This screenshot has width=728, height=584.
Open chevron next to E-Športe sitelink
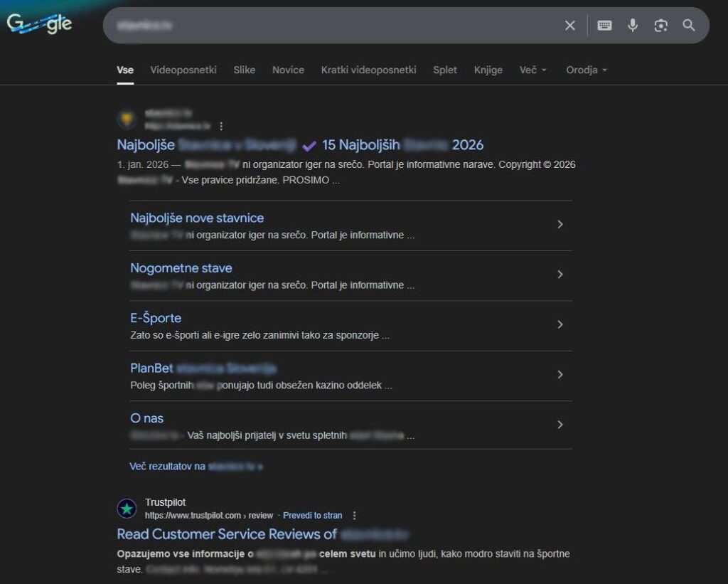[x=560, y=324]
